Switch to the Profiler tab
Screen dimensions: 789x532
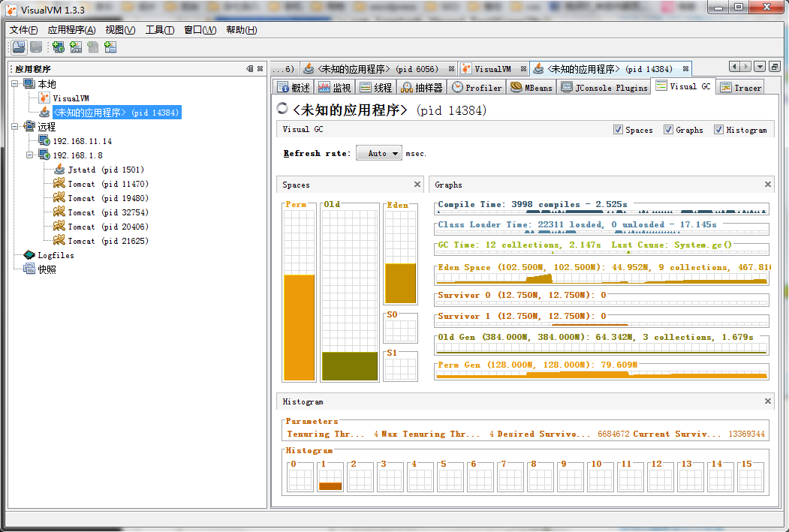click(477, 87)
